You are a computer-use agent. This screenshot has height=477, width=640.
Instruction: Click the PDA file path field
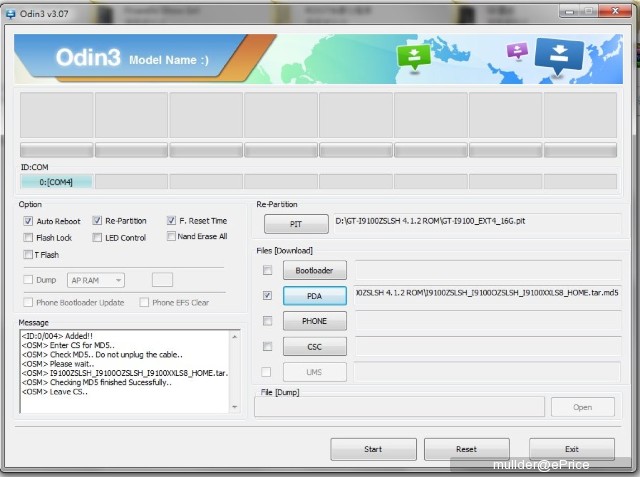(x=488, y=295)
